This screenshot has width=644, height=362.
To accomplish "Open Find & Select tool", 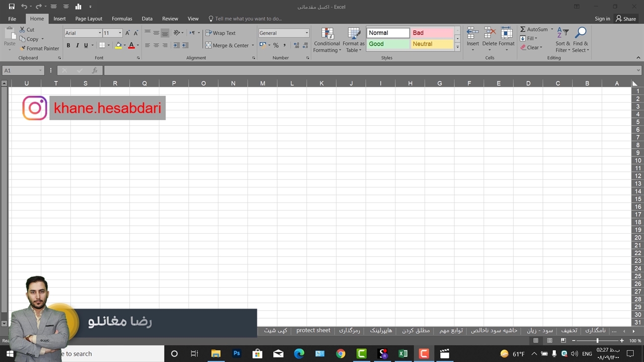I will click(x=581, y=40).
